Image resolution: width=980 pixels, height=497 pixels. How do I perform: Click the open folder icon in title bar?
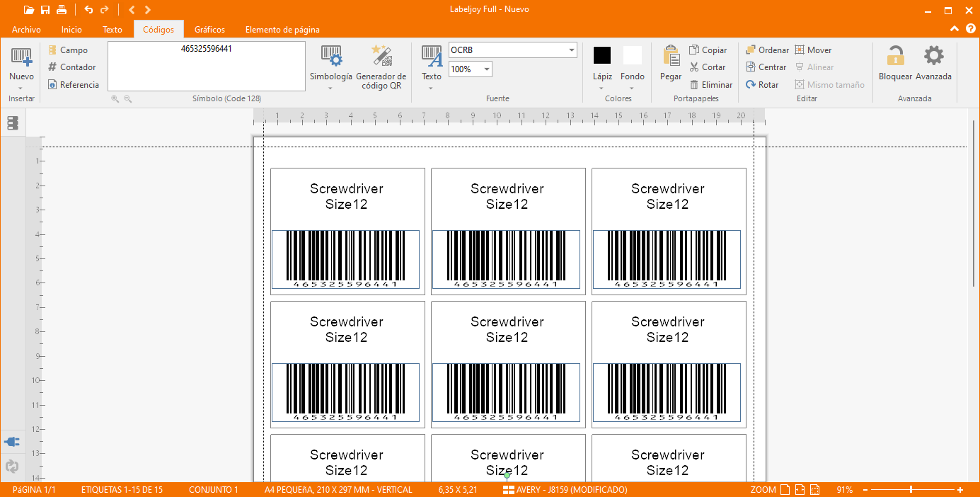click(28, 10)
